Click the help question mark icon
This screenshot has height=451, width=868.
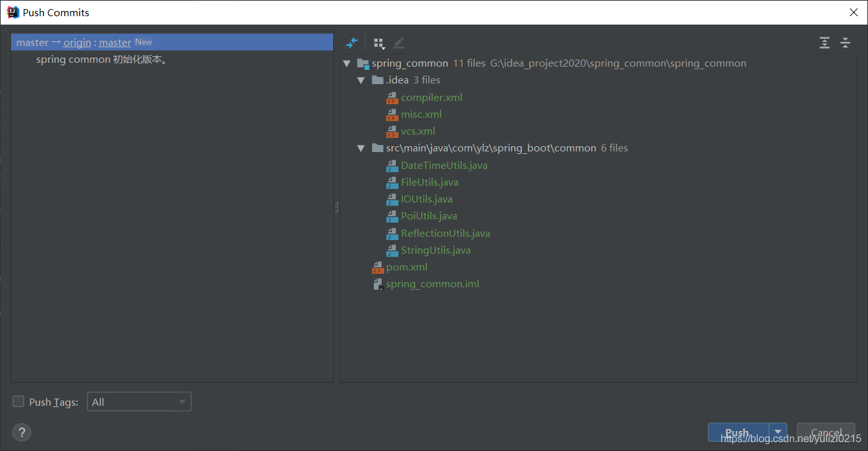click(21, 432)
